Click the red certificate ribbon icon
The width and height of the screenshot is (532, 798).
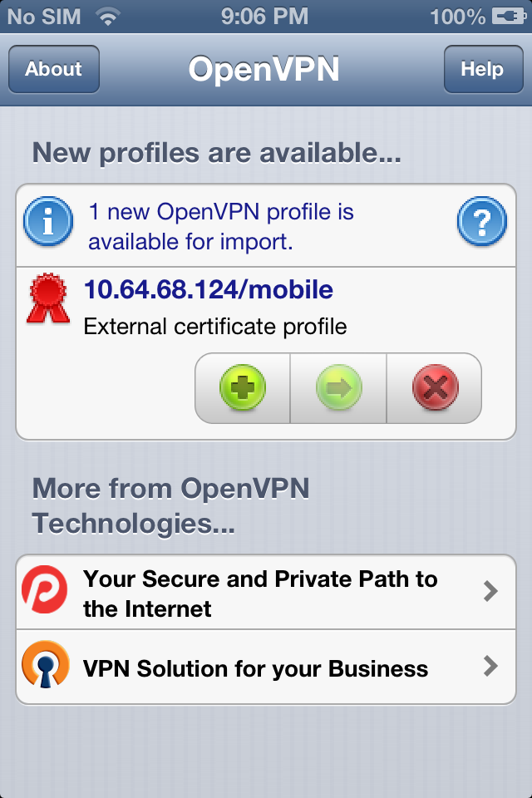[47, 299]
